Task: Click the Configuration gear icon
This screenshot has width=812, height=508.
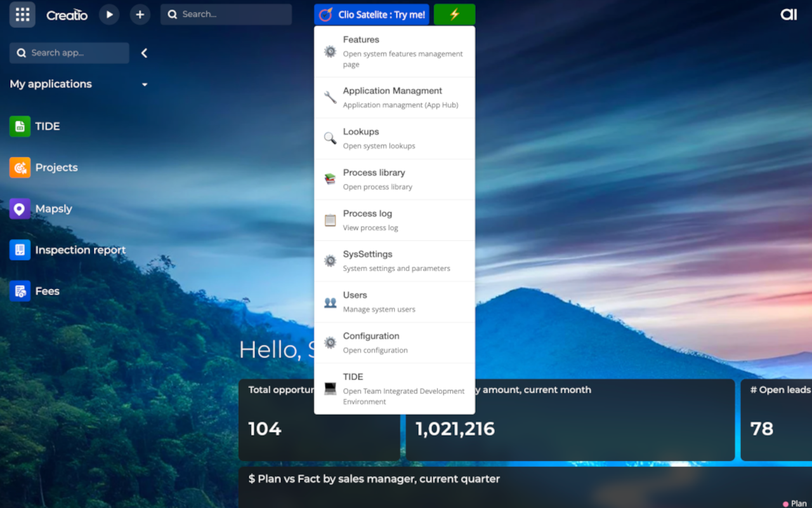Action: click(x=330, y=342)
